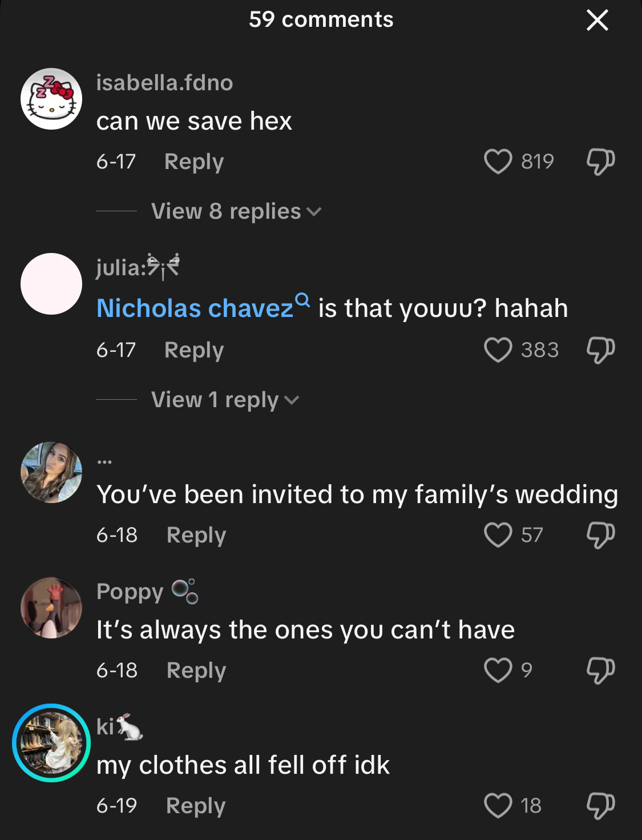Open the Nicholas chavez search link
This screenshot has width=642, height=840.
point(203,308)
